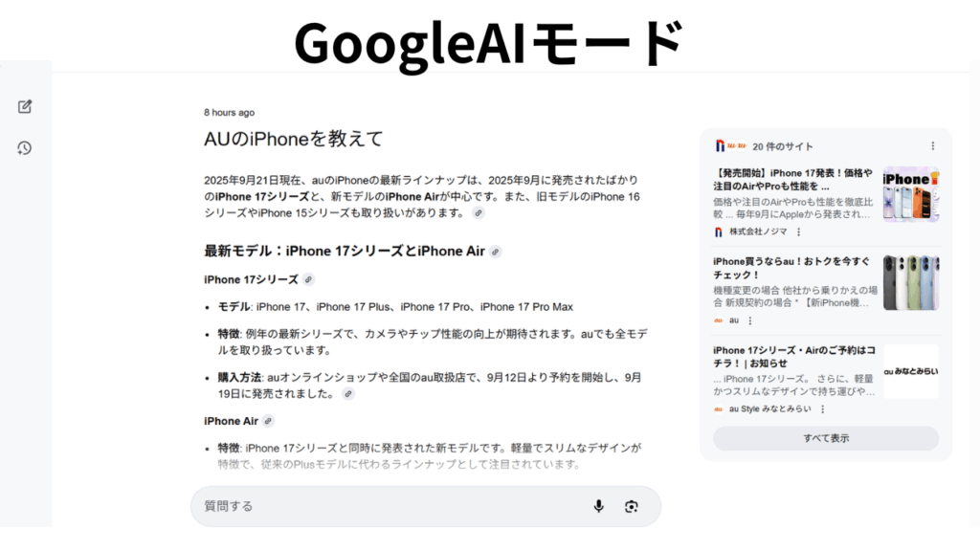This screenshot has width=980, height=551.
Task: Click the 株式会社ノジマ favicon
Action: [718, 231]
